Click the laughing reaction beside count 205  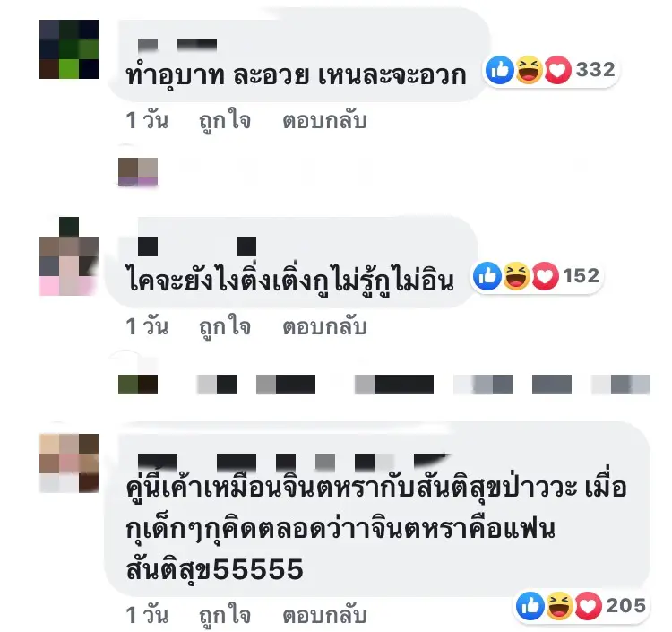tap(559, 606)
